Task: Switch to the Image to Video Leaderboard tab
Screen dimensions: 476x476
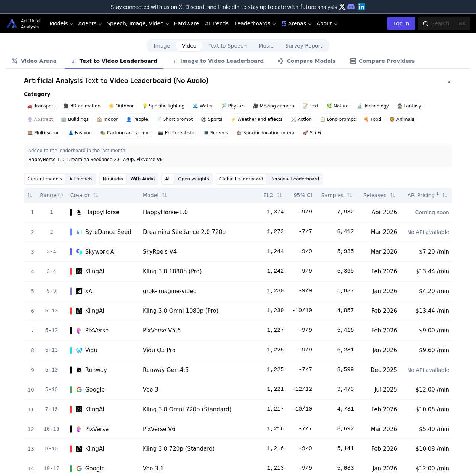Action: pos(218,61)
